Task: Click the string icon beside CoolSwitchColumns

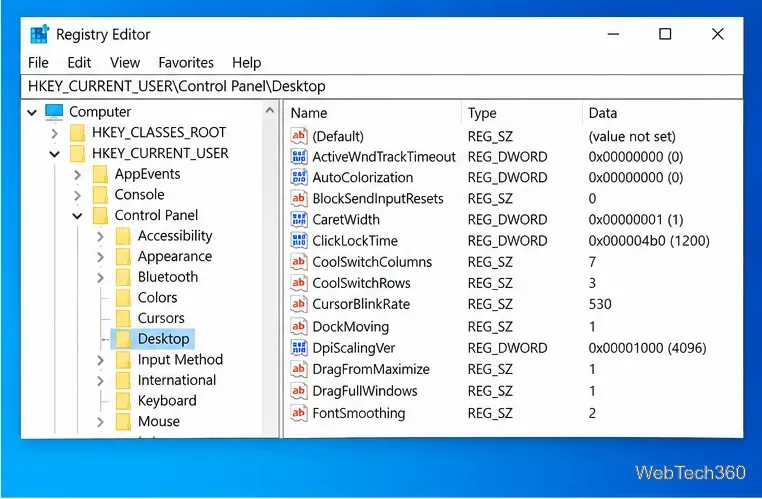Action: pyautogui.click(x=299, y=262)
